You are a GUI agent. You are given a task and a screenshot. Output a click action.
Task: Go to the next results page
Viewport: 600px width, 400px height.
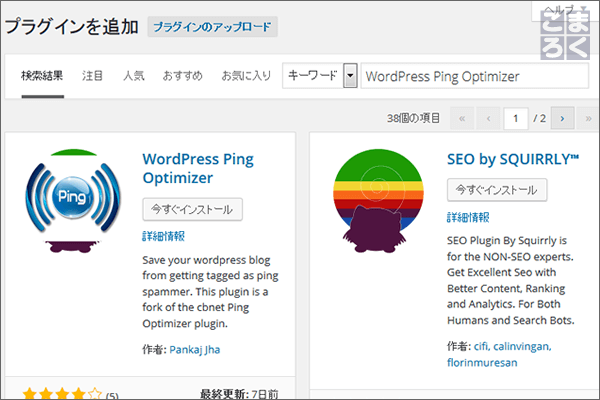point(562,118)
